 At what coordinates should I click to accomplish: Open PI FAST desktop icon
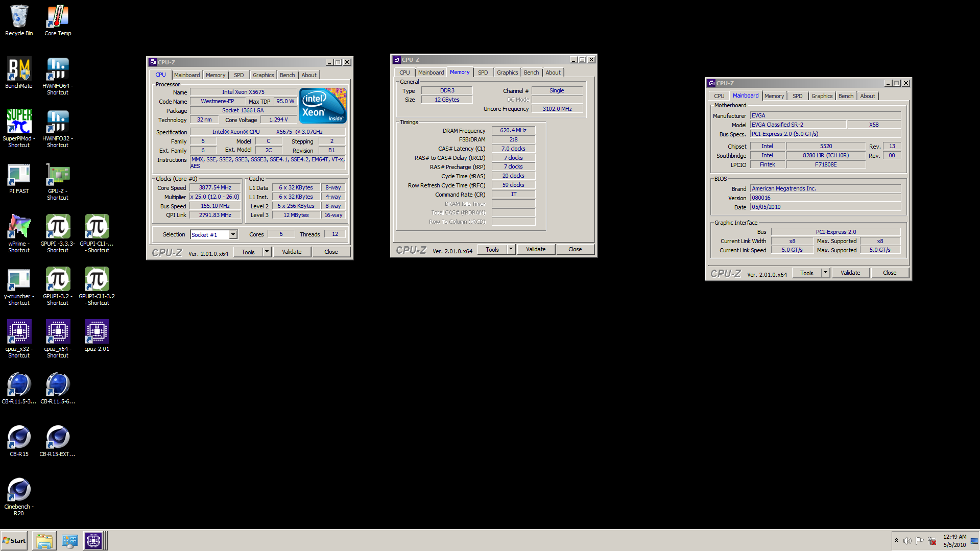19,178
